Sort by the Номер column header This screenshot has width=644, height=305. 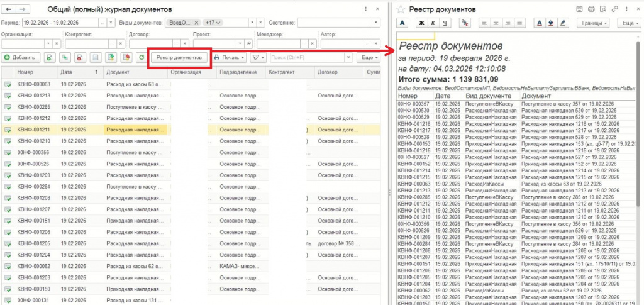pyautogui.click(x=36, y=72)
